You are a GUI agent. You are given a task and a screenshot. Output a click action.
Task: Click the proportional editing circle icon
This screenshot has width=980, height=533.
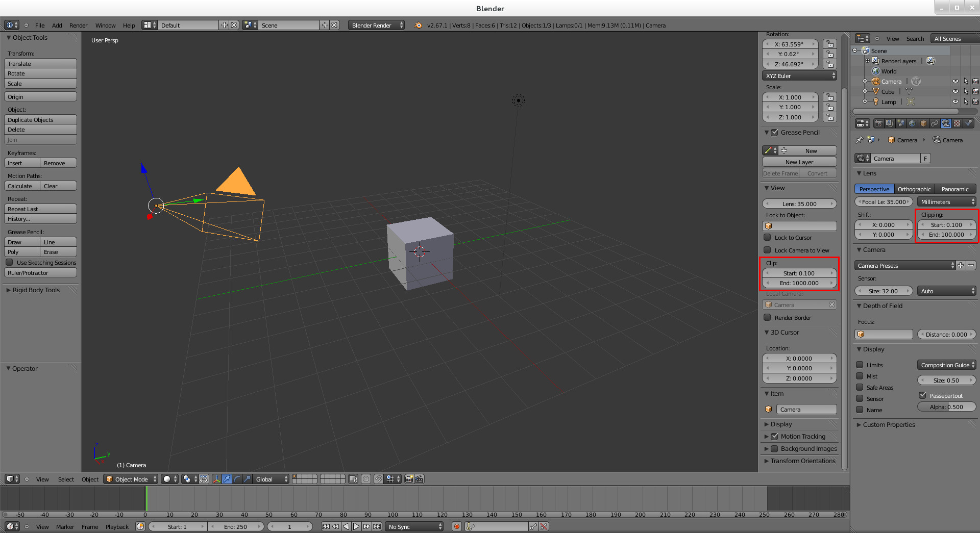coord(366,479)
